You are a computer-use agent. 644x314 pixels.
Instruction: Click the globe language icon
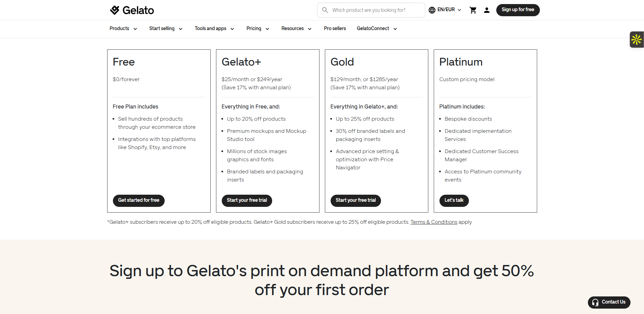coord(432,10)
